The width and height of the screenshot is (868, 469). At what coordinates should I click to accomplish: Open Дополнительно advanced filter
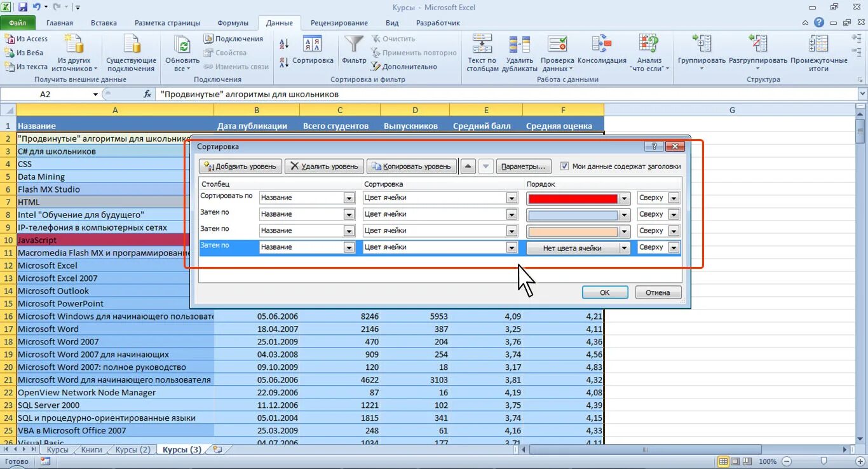pos(404,67)
